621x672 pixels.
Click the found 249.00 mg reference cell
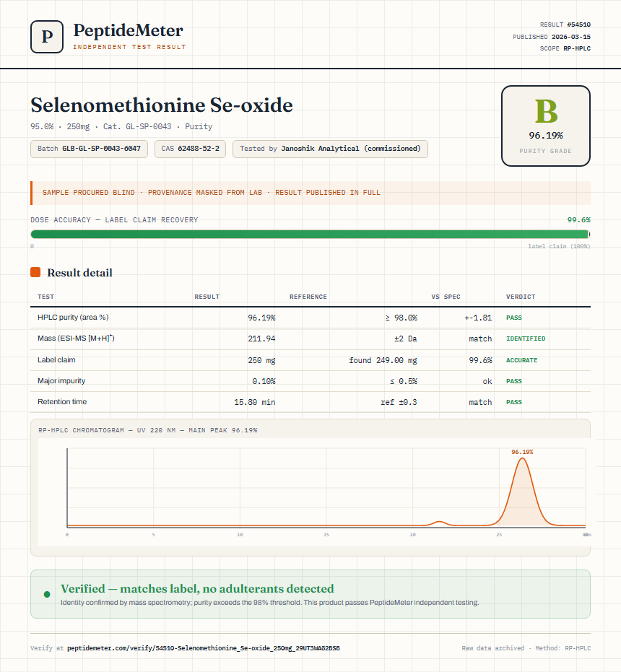[x=383, y=360]
